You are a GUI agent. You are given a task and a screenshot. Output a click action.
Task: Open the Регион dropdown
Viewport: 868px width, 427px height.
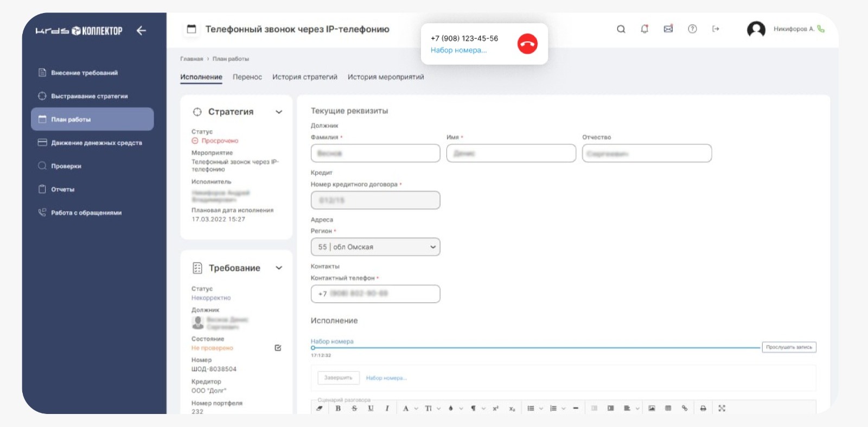[375, 247]
